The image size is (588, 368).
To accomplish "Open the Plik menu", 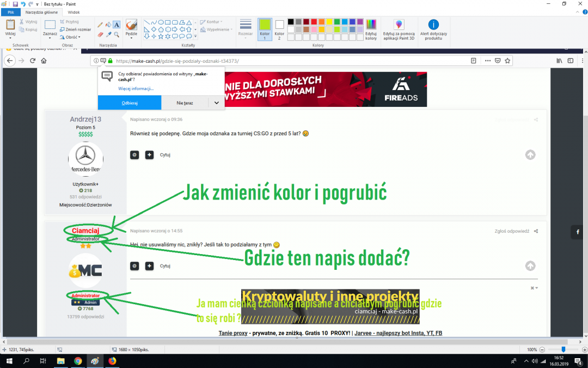I will tap(10, 11).
